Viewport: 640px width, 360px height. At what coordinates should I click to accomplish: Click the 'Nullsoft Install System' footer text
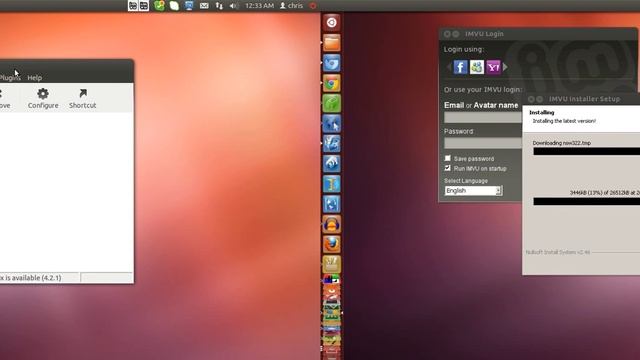(x=558, y=252)
